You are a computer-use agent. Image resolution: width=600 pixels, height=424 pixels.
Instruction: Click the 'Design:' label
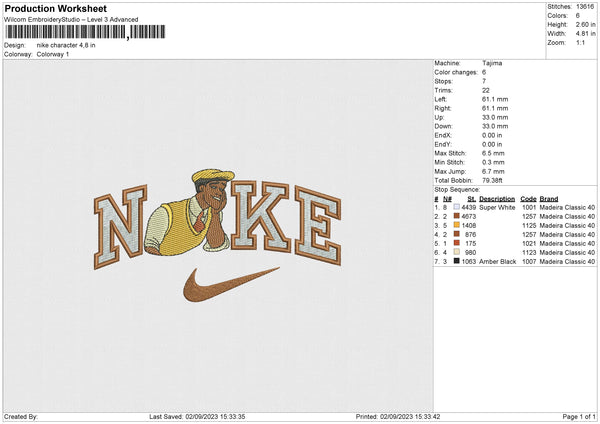(14, 45)
